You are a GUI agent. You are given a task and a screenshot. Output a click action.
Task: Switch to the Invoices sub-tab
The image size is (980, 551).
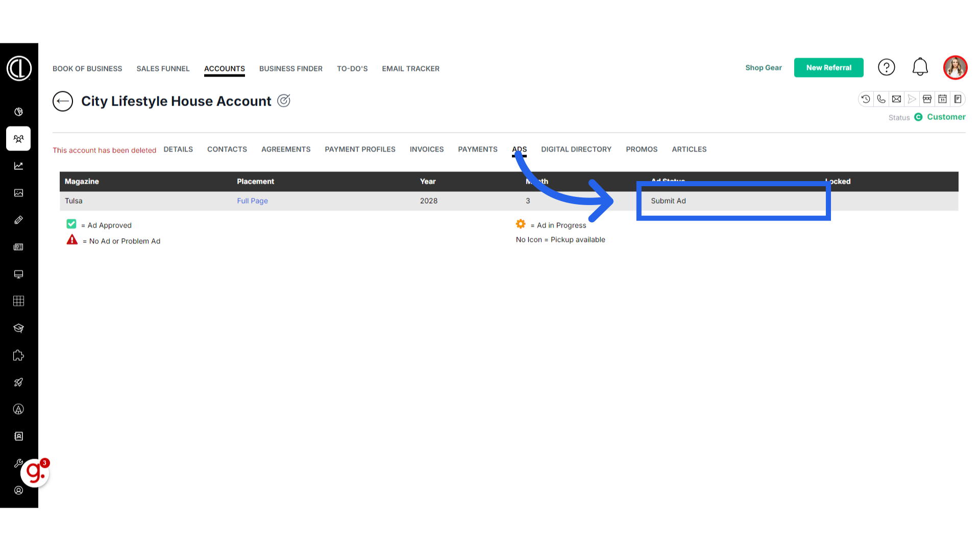coord(427,149)
